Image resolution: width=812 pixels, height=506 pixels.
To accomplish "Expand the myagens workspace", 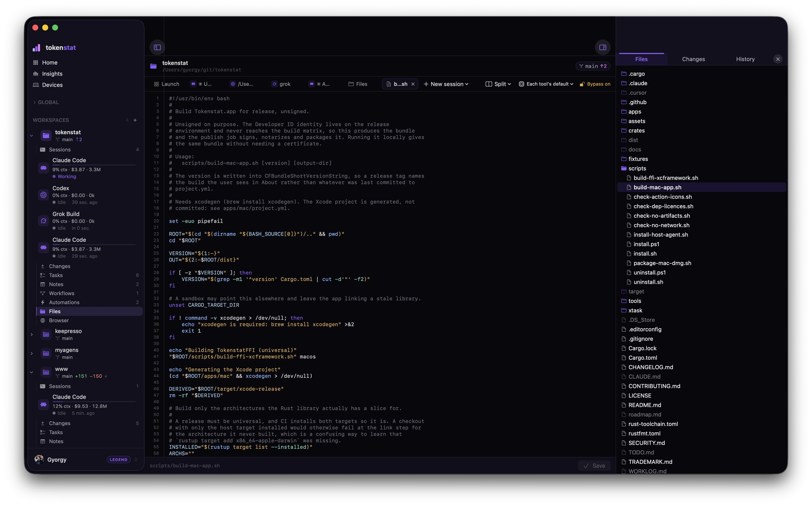I will point(31,353).
